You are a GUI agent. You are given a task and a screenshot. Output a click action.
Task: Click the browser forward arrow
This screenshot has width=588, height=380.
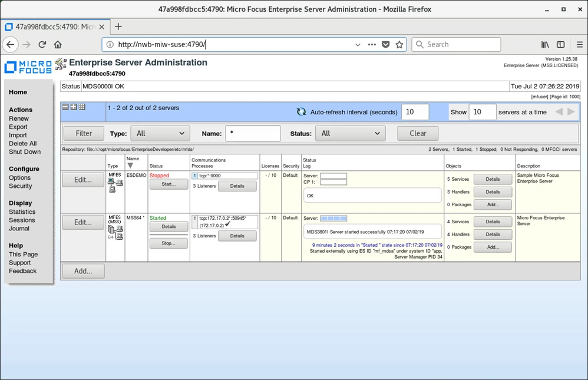pos(27,45)
